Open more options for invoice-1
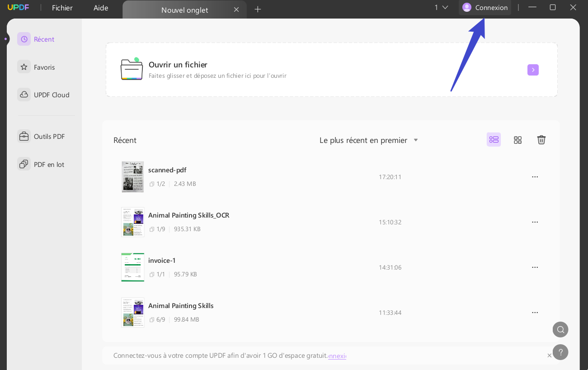This screenshot has width=588, height=370. coord(535,267)
